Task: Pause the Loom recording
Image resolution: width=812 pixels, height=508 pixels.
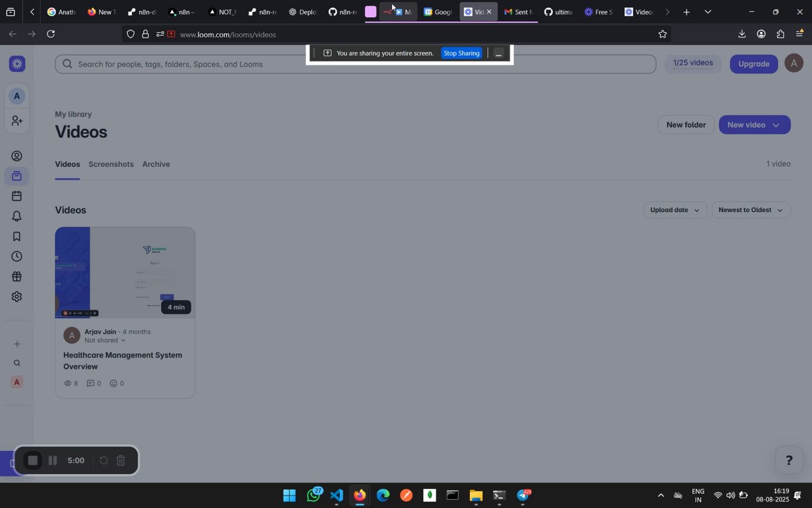Action: pyautogui.click(x=53, y=460)
